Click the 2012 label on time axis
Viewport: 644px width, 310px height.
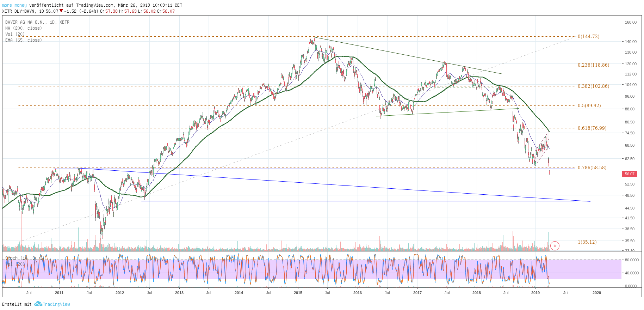[x=120, y=293]
